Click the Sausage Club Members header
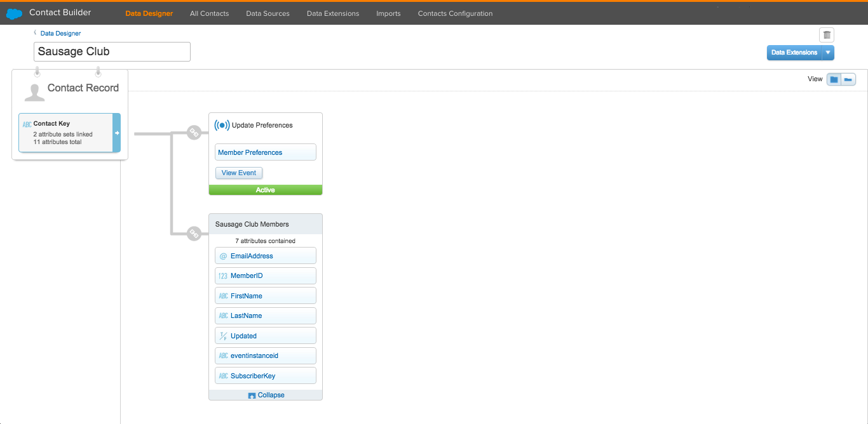This screenshot has height=424, width=868. point(266,224)
